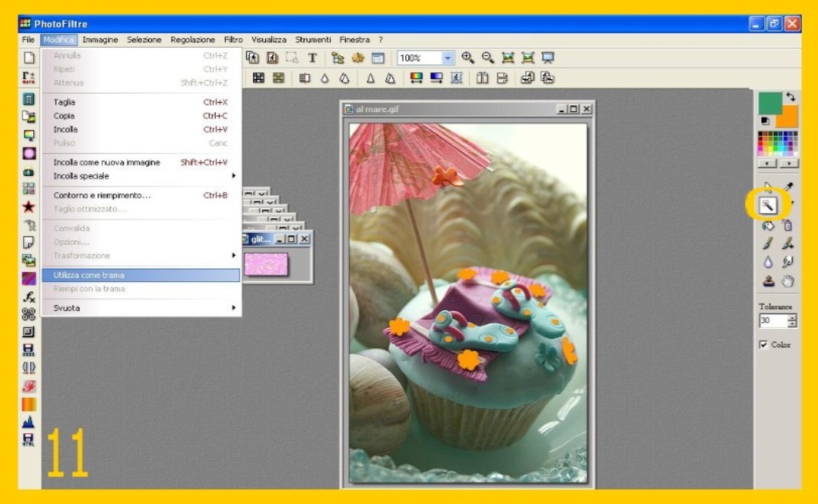Viewport: 818px width, 504px height.
Task: Expand the 'Svuota' submenu
Action: point(234,308)
